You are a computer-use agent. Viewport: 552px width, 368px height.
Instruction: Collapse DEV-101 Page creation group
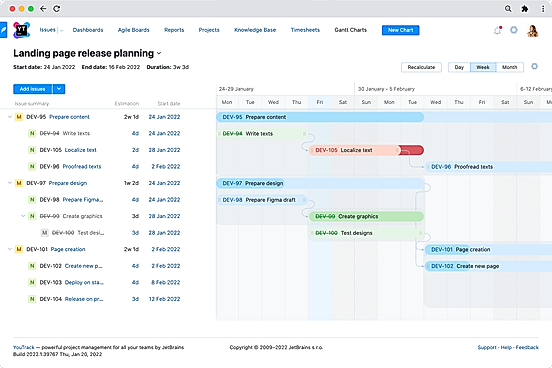click(x=10, y=249)
